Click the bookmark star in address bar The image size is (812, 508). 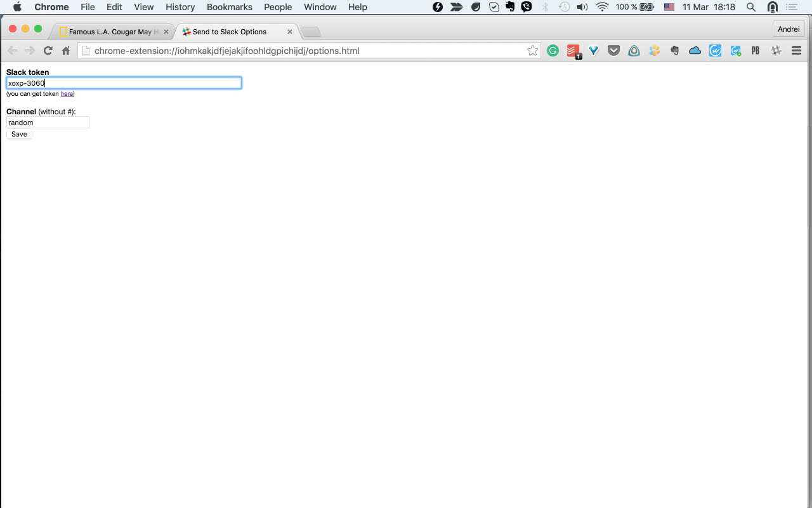(532, 50)
